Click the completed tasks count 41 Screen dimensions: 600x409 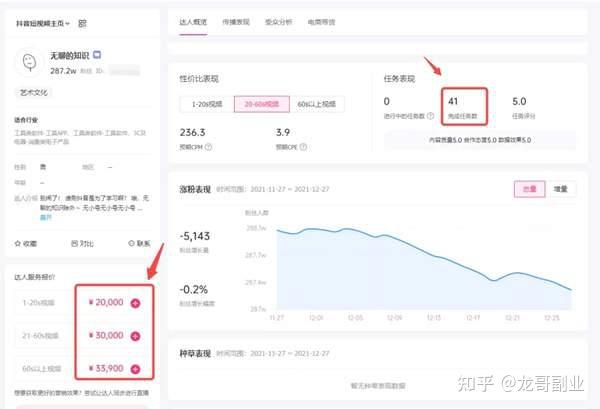pyautogui.click(x=453, y=101)
